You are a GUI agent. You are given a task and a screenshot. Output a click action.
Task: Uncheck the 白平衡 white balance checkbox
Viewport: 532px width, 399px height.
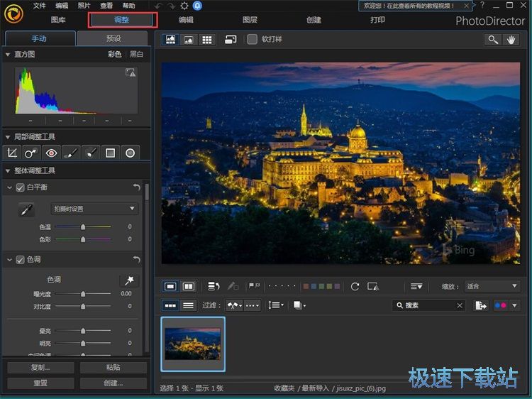click(20, 187)
